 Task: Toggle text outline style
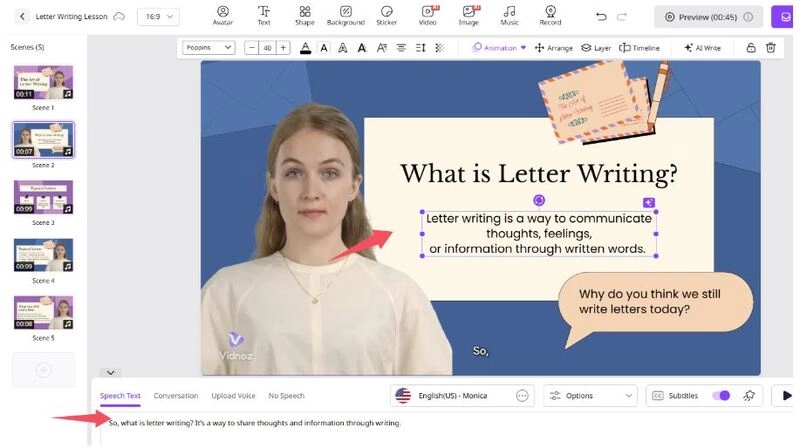point(343,48)
